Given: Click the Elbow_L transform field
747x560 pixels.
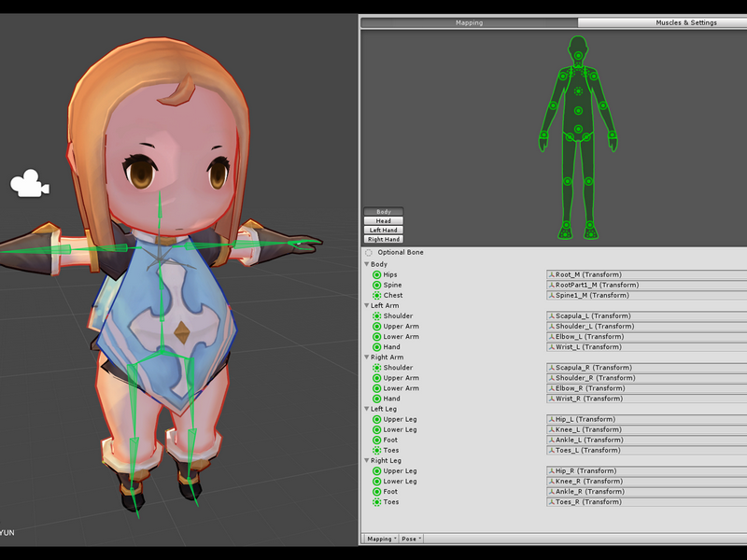Looking at the screenshot, I should (x=646, y=337).
